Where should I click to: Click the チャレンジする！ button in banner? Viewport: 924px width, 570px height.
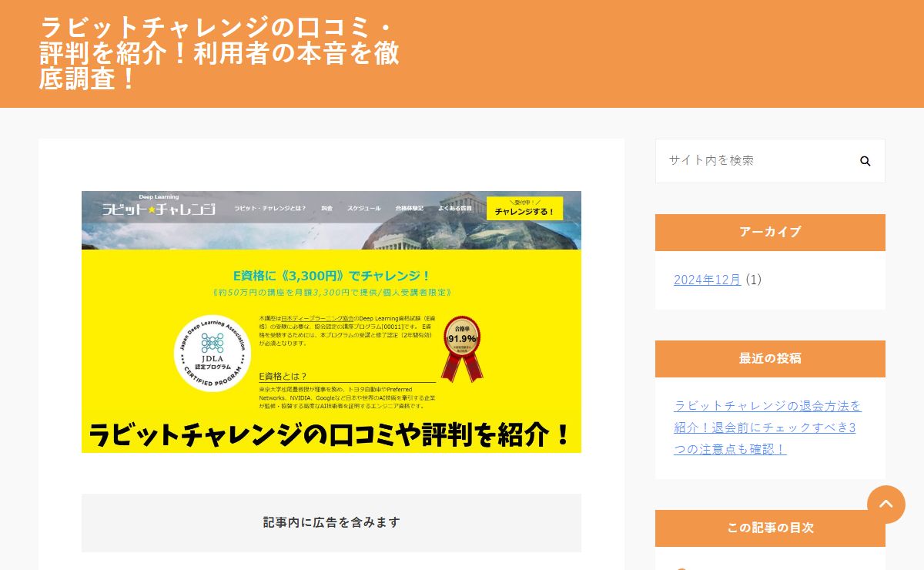pos(524,209)
